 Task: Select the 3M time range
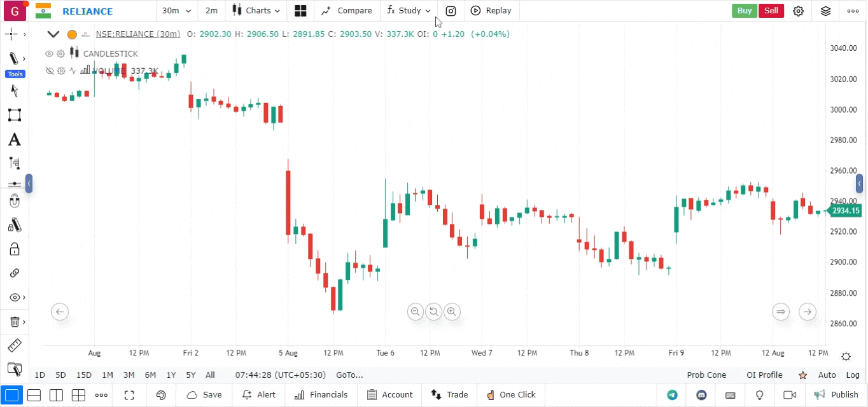point(129,375)
